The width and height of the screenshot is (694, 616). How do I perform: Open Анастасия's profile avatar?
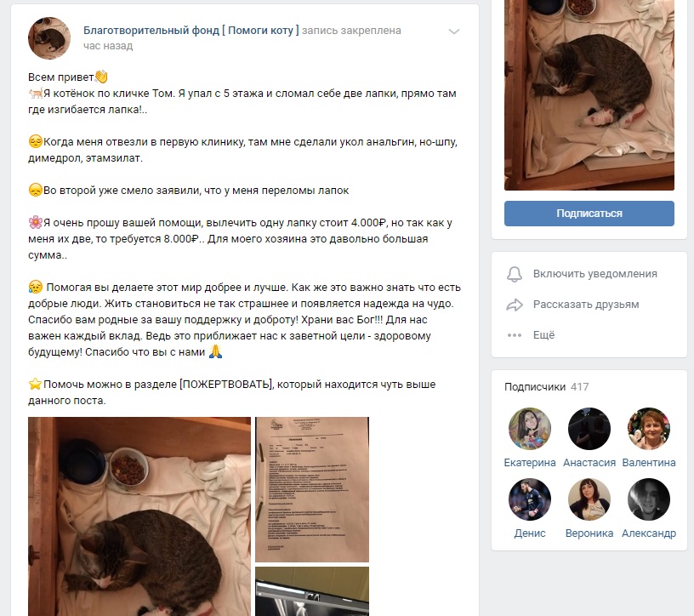pos(589,429)
